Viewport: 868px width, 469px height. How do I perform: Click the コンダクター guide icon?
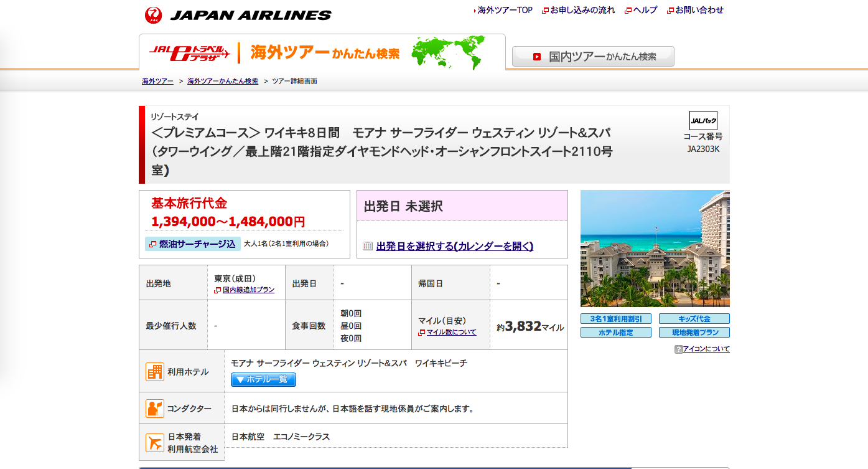click(155, 409)
